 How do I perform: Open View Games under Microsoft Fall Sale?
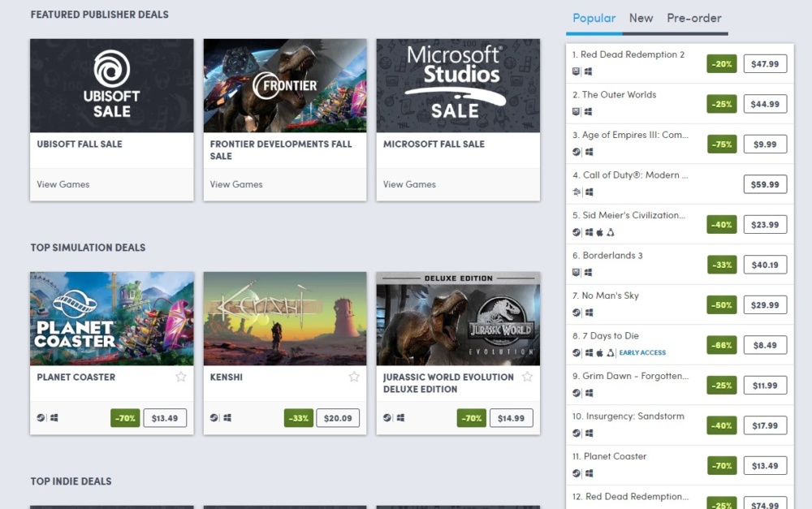(409, 184)
